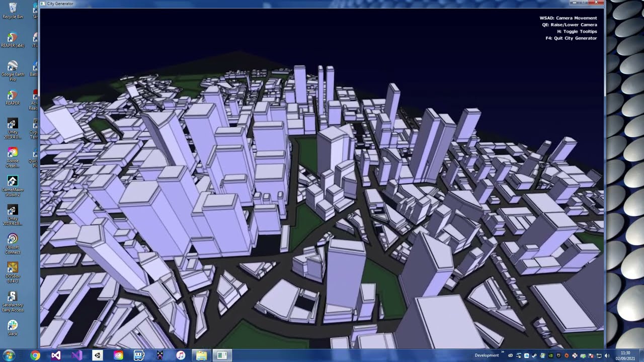Close the City Generator window
This screenshot has width=644, height=362.
point(596,3)
